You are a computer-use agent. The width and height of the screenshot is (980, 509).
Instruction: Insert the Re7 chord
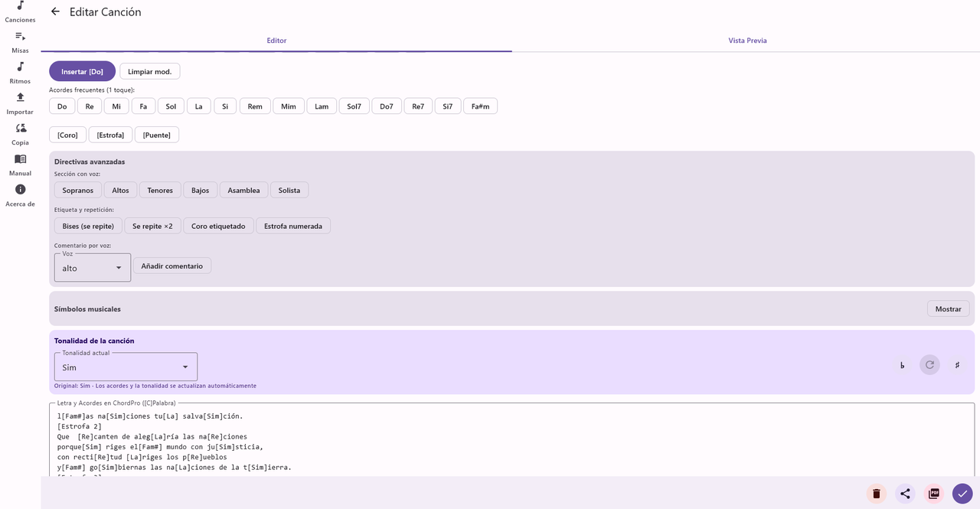click(418, 106)
